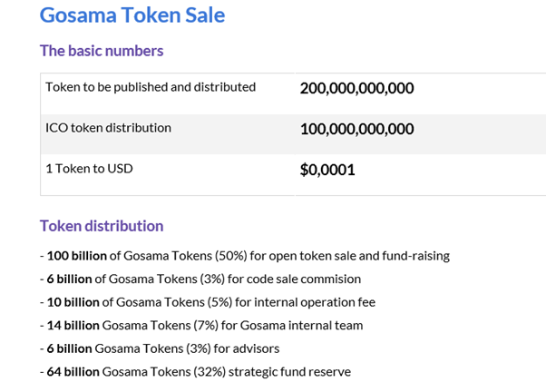The height and width of the screenshot is (392, 546).
Task: Click the bold 100 billion text
Action: click(76, 256)
